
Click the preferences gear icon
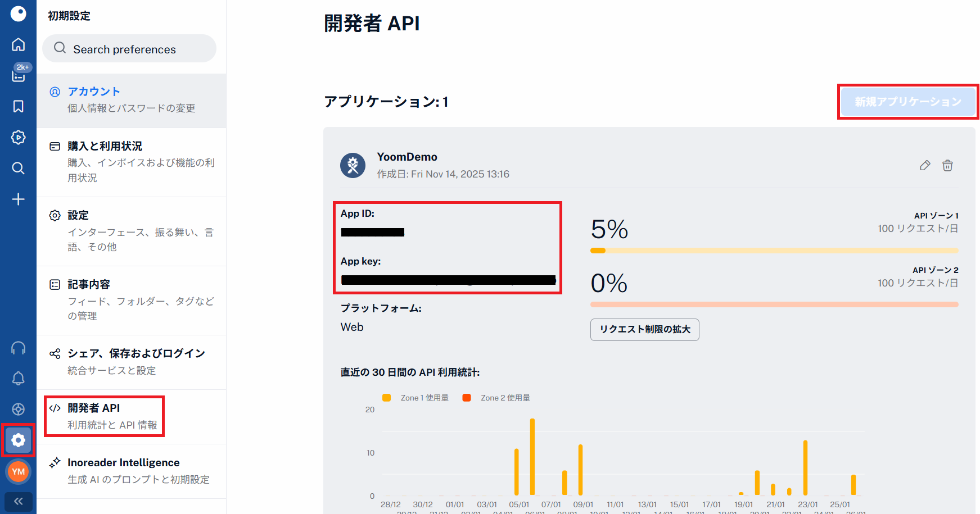18,440
